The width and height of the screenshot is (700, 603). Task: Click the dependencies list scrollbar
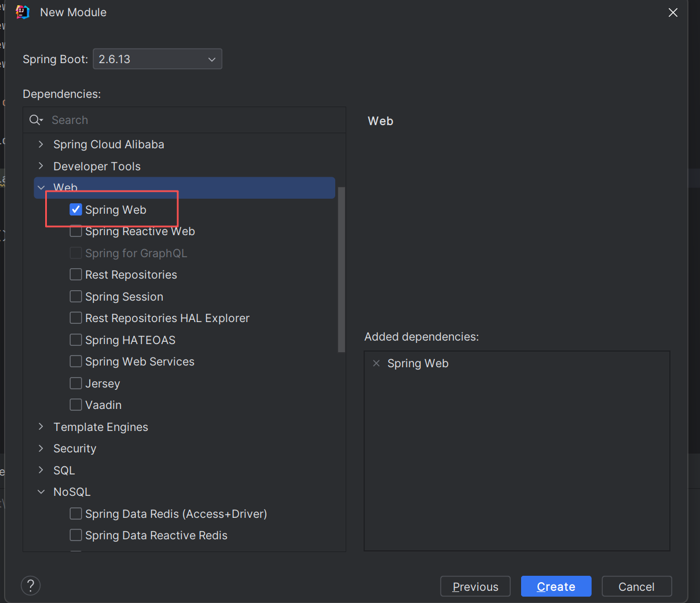click(x=342, y=269)
